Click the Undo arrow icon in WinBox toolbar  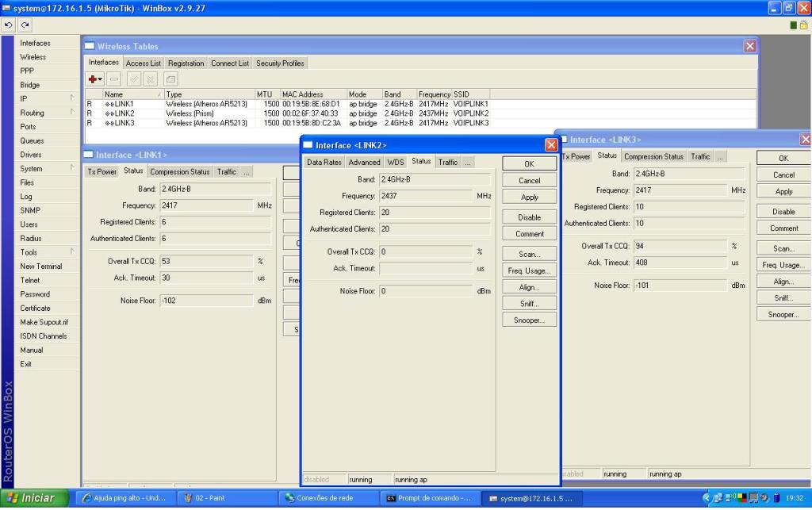pyautogui.click(x=8, y=25)
